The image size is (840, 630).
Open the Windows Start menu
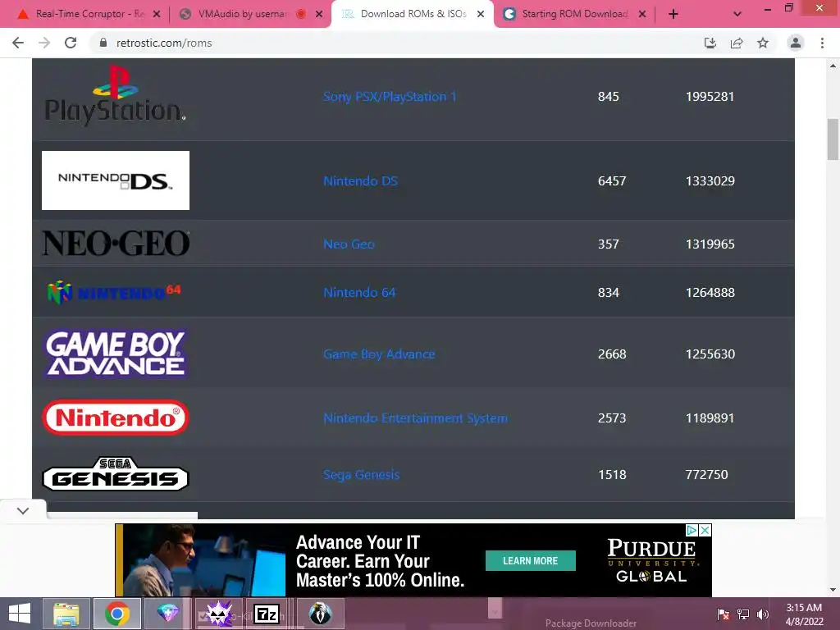tap(20, 614)
